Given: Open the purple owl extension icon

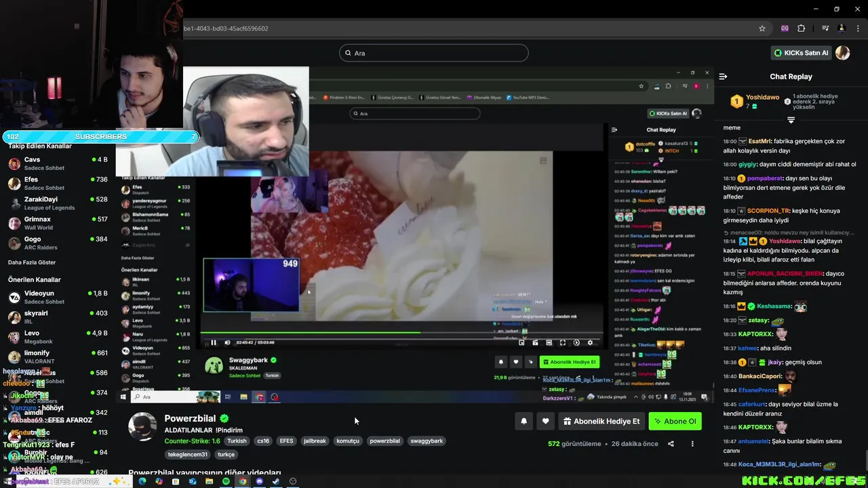Looking at the screenshot, I should (x=785, y=28).
